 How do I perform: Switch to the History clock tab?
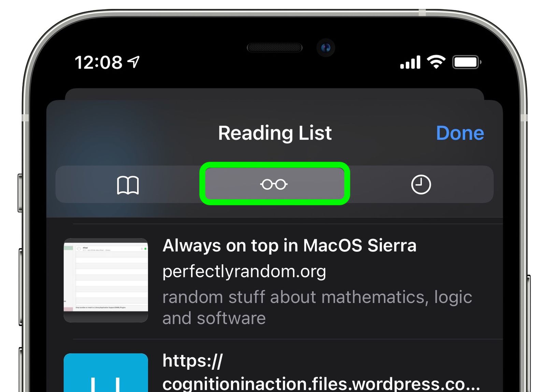[x=421, y=185]
